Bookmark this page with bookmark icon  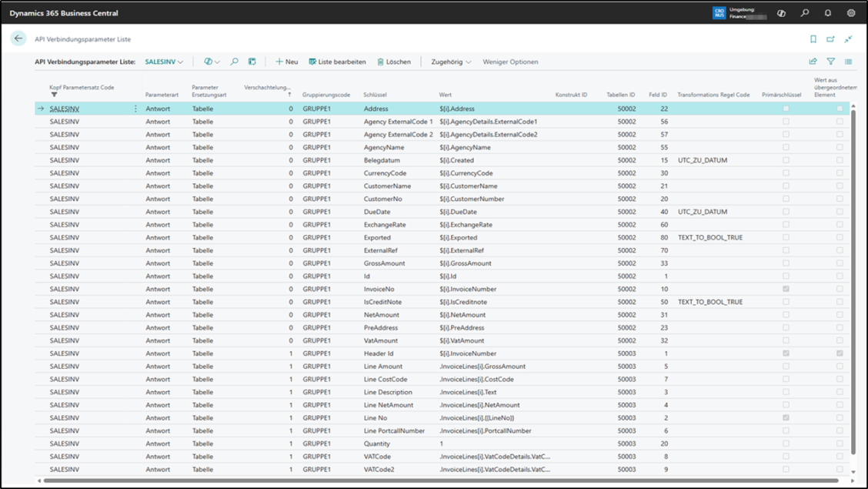[x=813, y=39]
